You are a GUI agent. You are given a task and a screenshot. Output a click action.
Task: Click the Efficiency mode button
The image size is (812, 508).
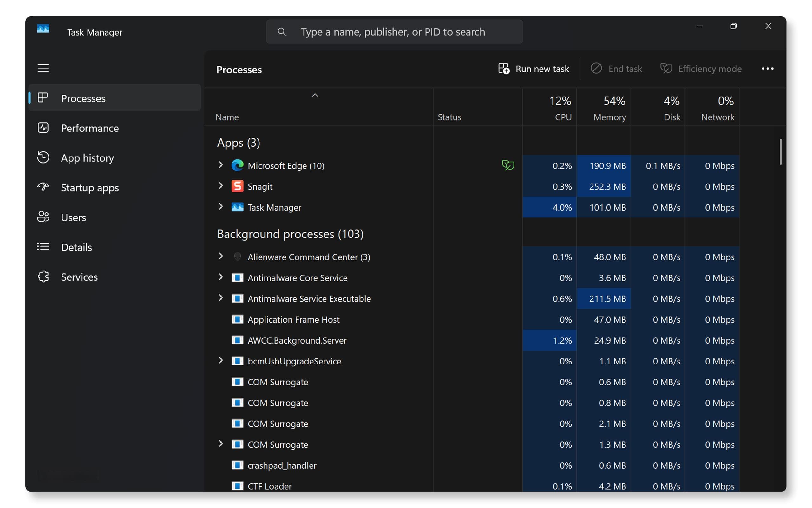point(701,69)
